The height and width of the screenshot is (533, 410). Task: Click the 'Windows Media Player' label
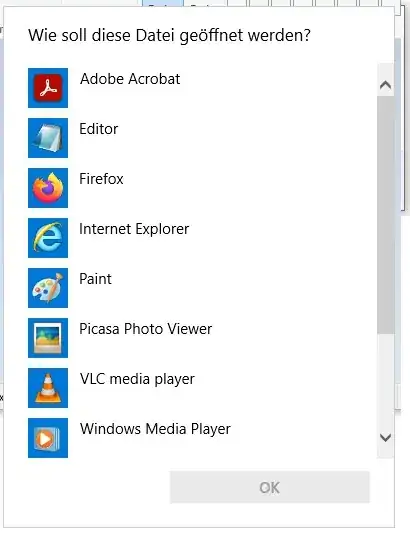pyautogui.click(x=155, y=429)
